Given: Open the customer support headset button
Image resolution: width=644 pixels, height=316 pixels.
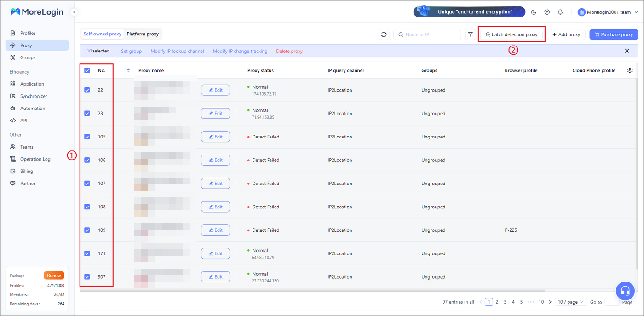Looking at the screenshot, I should tap(625, 291).
